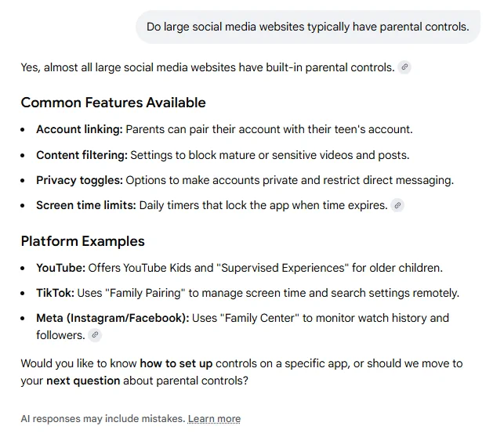Click the Platform Examples heading
This screenshot has height=444, width=504.
82,241
